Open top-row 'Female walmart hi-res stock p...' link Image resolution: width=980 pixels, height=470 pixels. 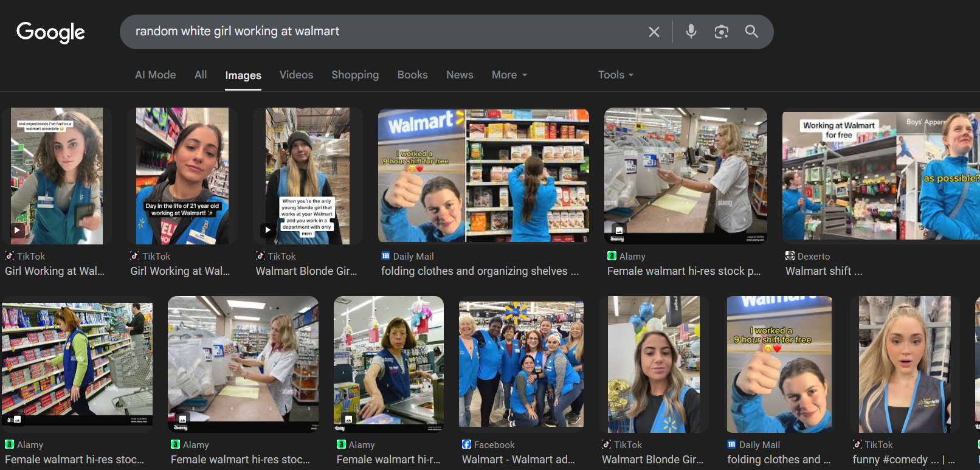point(684,271)
